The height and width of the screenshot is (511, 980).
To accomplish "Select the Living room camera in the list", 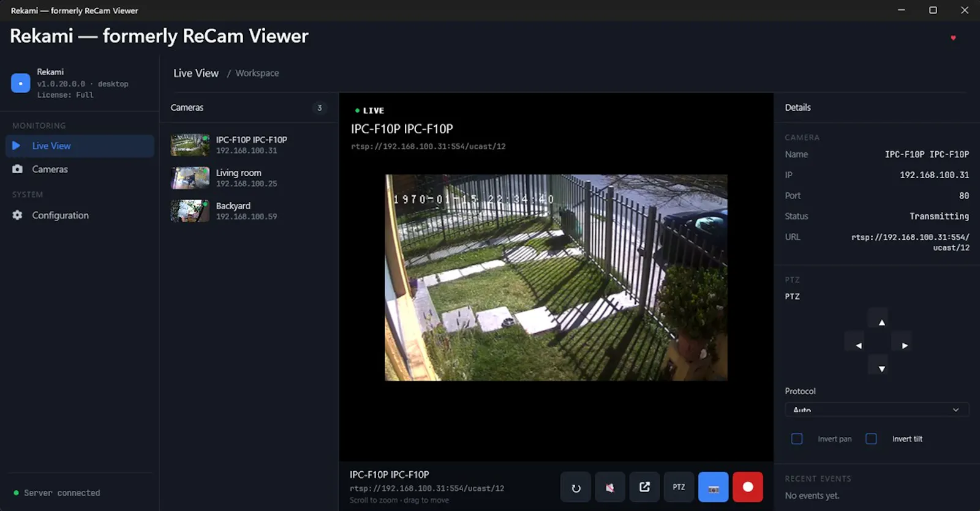I will coord(249,178).
